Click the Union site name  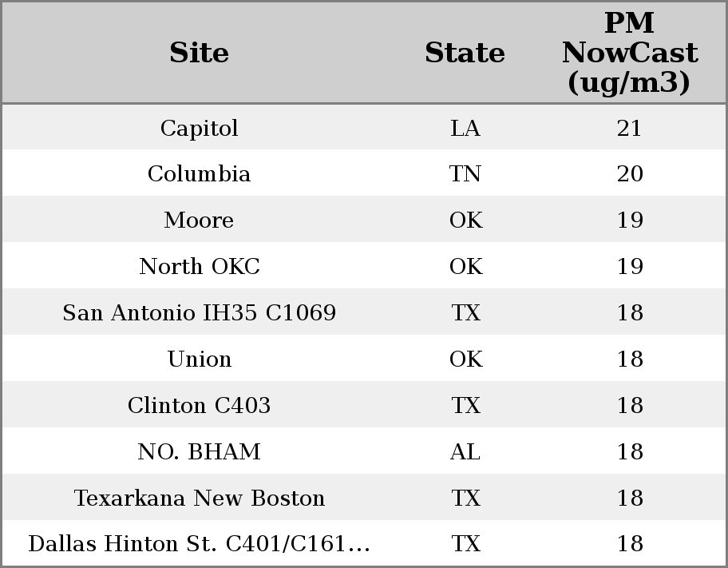tap(199, 359)
